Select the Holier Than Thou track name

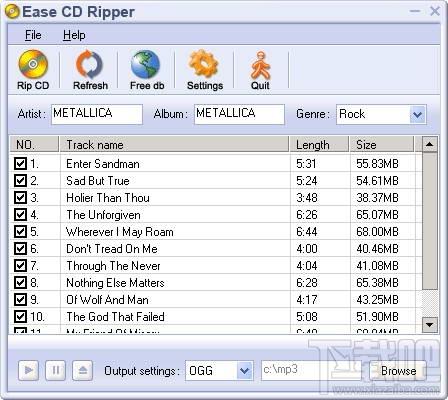click(x=108, y=198)
